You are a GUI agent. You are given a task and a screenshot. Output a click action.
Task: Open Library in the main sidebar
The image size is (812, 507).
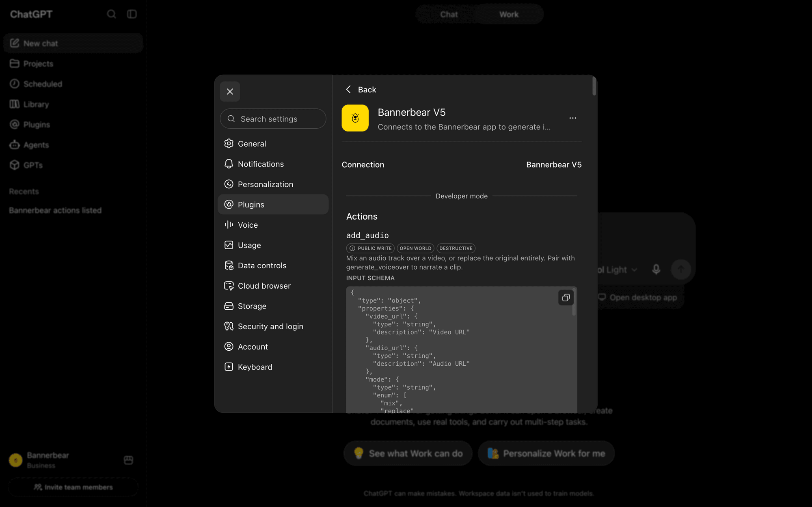pos(73,104)
